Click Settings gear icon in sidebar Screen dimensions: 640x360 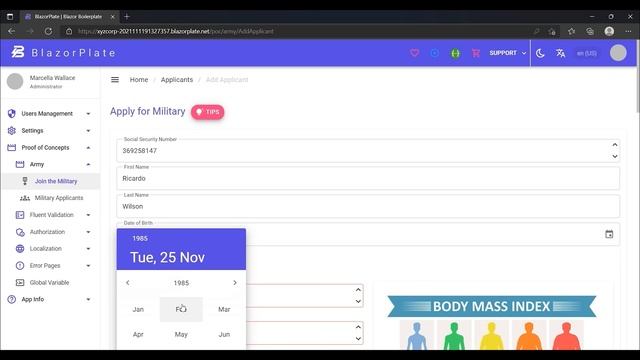pyautogui.click(x=11, y=131)
